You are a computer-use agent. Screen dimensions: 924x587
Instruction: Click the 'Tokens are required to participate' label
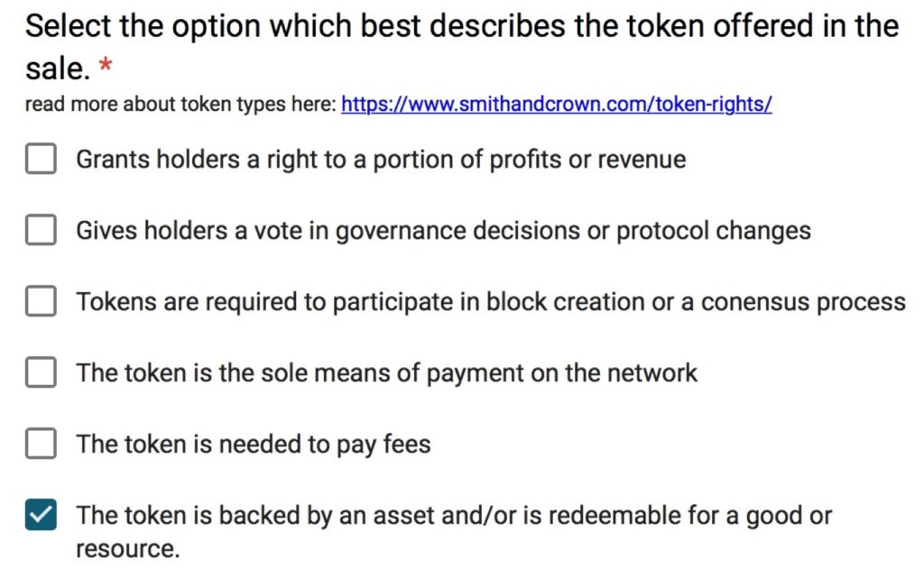[490, 301]
